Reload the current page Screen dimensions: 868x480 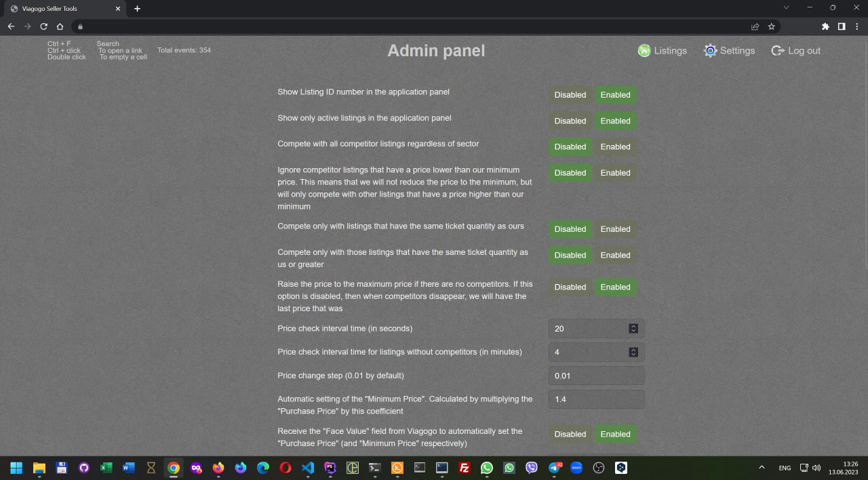point(43,26)
